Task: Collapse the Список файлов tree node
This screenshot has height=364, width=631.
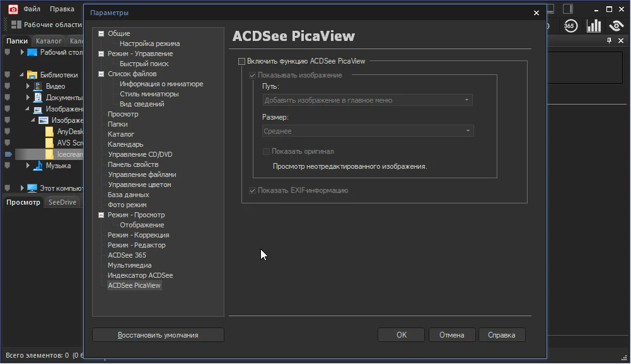Action: 101,74
